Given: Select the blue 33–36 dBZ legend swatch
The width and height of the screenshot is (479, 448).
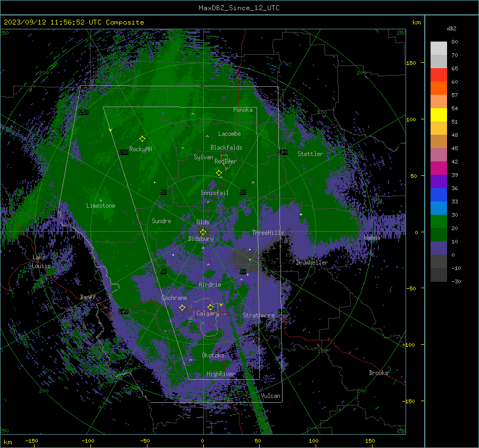Looking at the screenshot, I should pos(439,195).
